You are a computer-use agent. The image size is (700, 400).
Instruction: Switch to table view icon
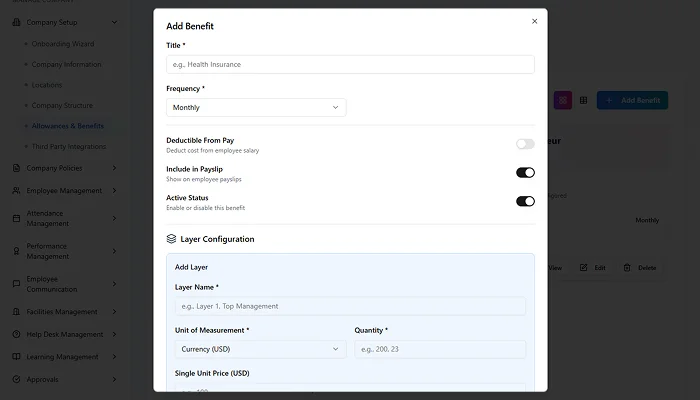(x=584, y=100)
